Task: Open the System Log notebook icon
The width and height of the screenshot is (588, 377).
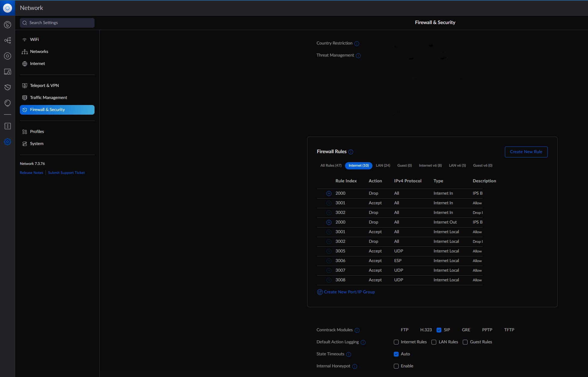Action: point(8,126)
